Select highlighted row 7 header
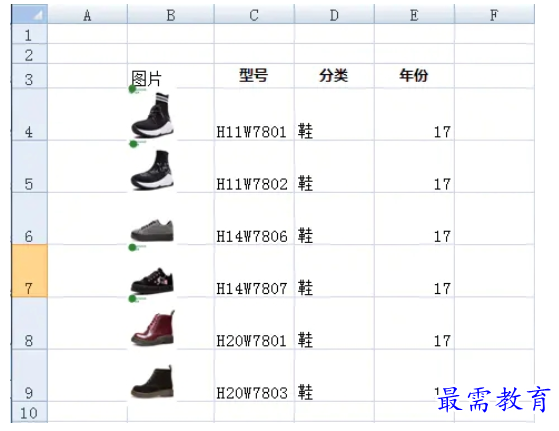 pyautogui.click(x=30, y=271)
